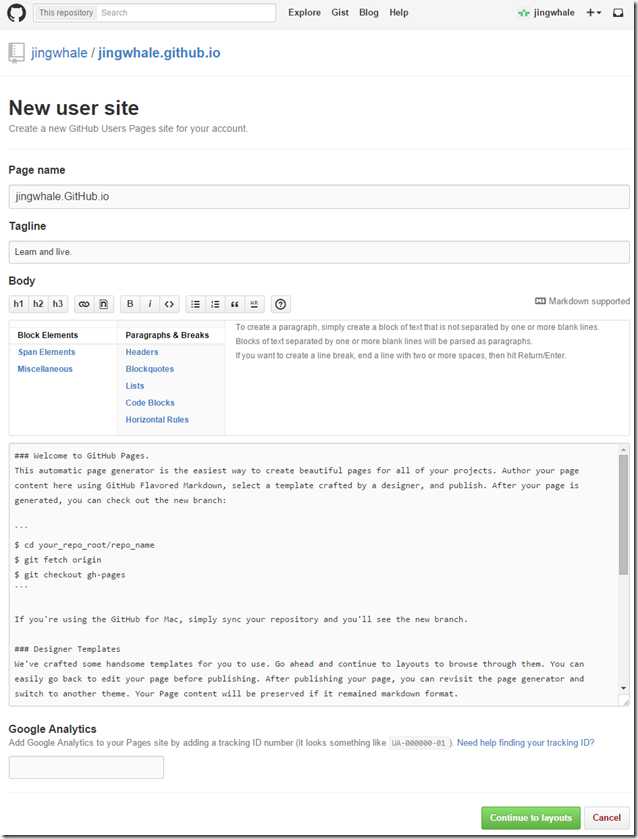Insert a blockquote with the quote icon
The height and width of the screenshot is (839, 638).
tap(234, 304)
